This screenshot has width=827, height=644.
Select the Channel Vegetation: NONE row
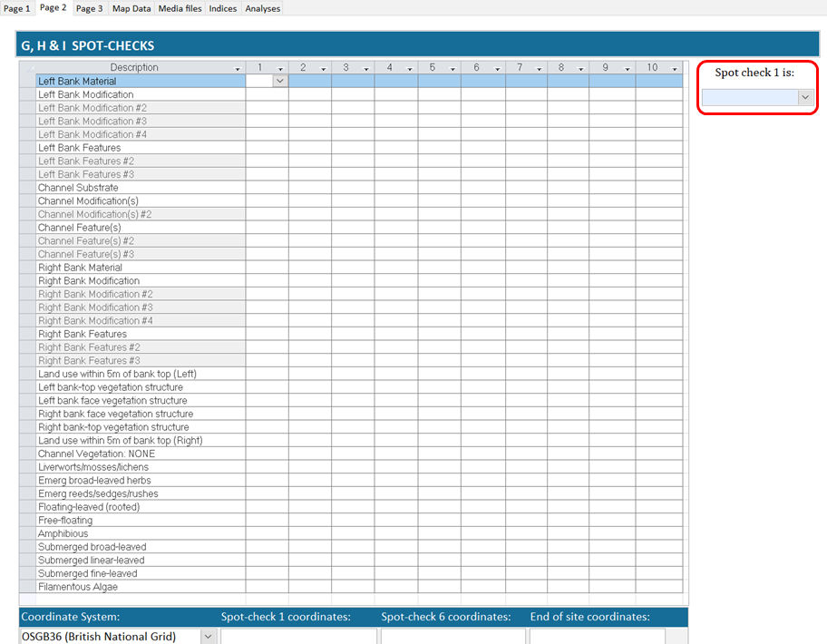tap(96, 454)
